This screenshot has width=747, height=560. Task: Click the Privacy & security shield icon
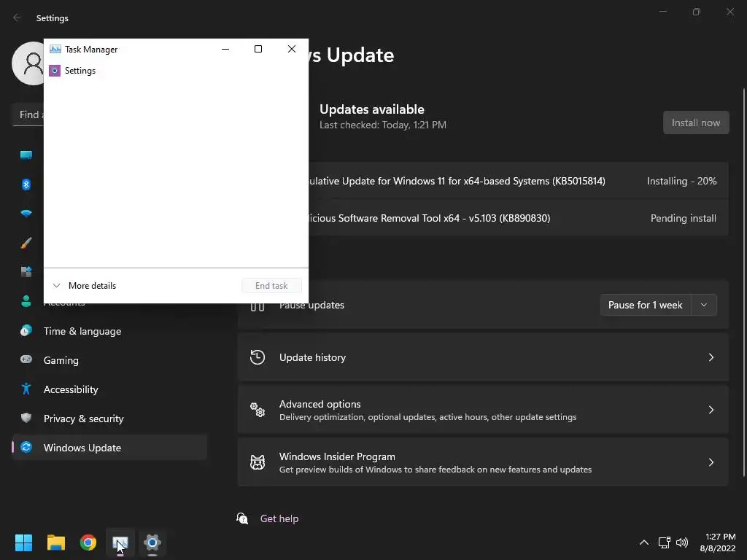(x=26, y=418)
